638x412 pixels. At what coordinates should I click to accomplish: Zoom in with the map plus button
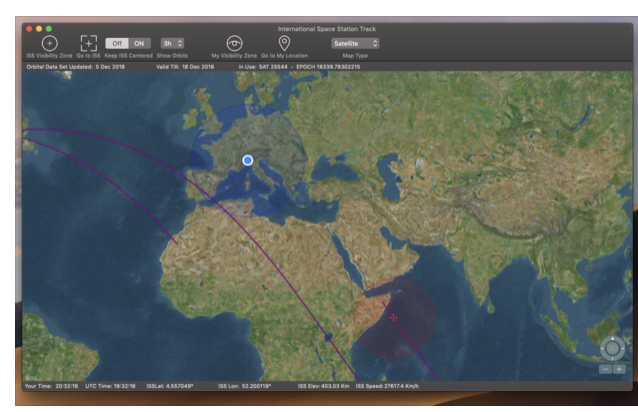[619, 369]
